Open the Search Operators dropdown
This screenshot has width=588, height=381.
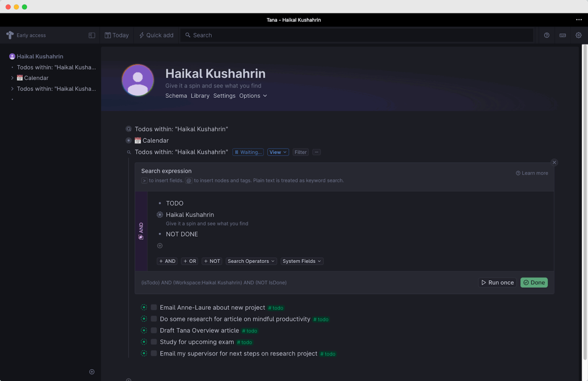251,261
